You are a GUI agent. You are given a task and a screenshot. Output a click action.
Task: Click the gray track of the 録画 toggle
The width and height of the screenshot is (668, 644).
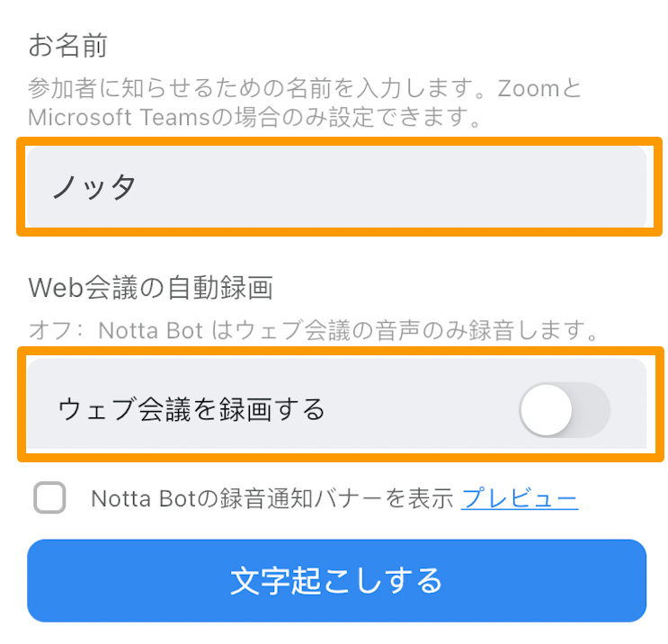point(592,409)
